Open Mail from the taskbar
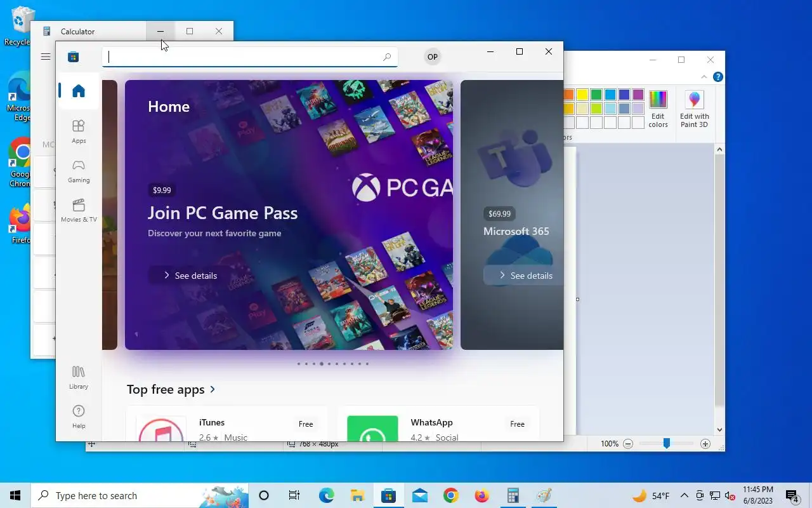Viewport: 812px width, 508px height. (419, 495)
